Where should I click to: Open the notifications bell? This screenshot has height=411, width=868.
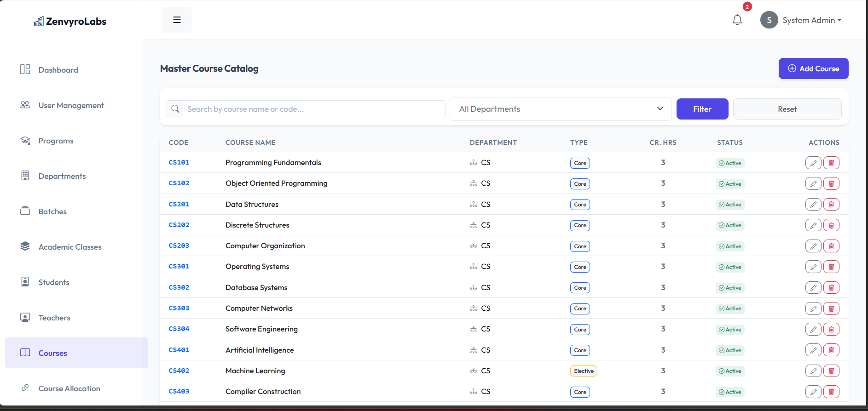pos(737,20)
